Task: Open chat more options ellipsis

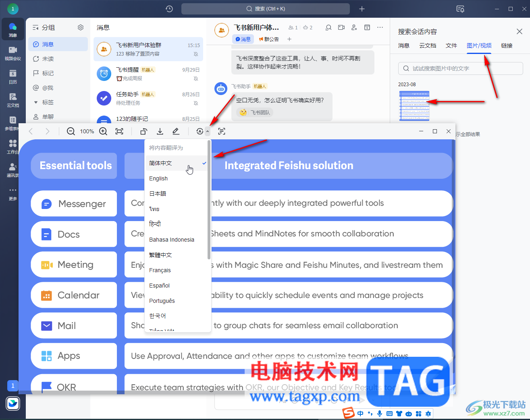Action: 380,27
